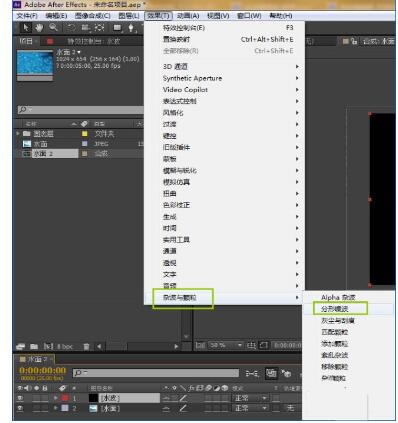Toggle visibility eye of layer 2
Viewport: 398px width, 423px height.
point(20,408)
